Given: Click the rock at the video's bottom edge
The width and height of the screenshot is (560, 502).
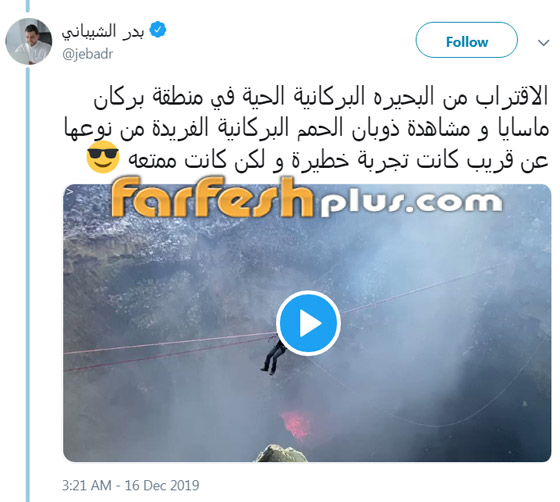Looking at the screenshot, I should click(282, 453).
